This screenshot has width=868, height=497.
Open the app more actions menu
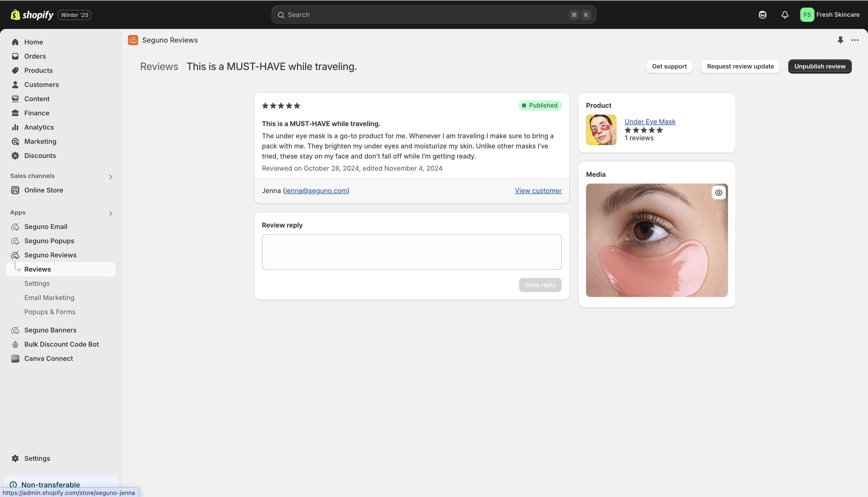(x=855, y=40)
